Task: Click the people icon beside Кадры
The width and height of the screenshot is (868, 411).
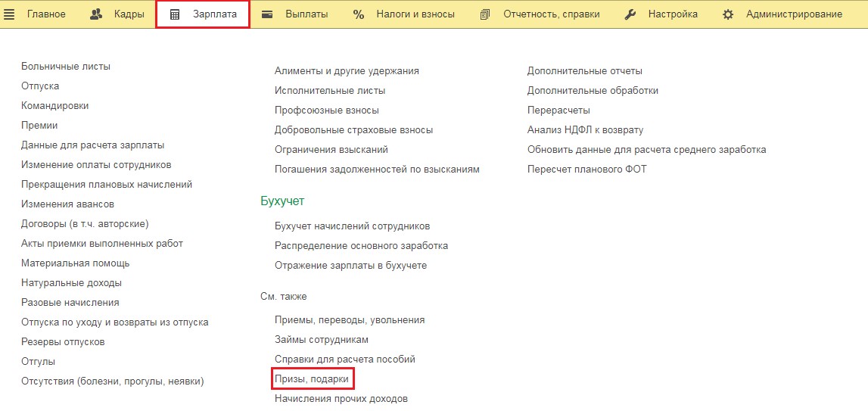Action: pyautogui.click(x=96, y=14)
